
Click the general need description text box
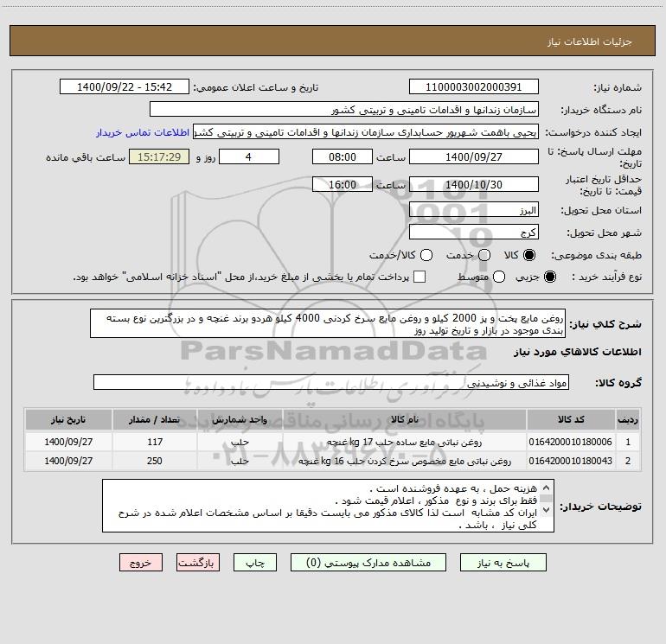(328, 323)
